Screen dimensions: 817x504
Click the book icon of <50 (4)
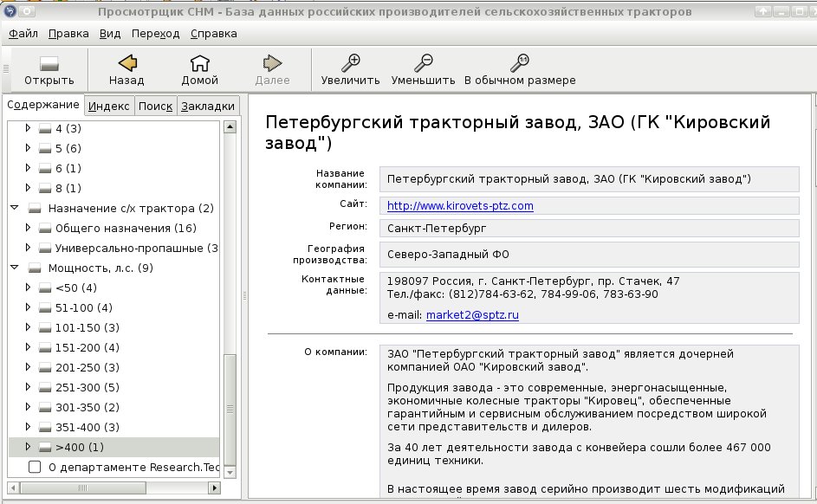[x=45, y=288]
